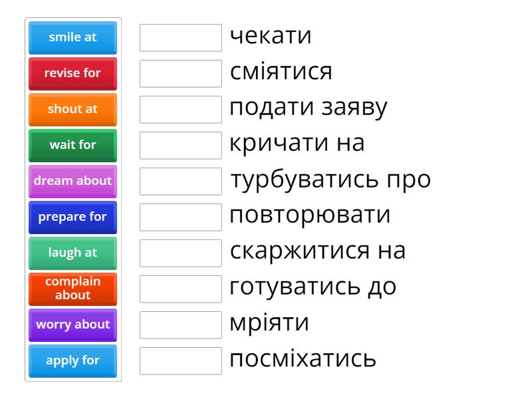Click the answer box beside 'мріяти'
532x399 pixels.
tap(180, 325)
